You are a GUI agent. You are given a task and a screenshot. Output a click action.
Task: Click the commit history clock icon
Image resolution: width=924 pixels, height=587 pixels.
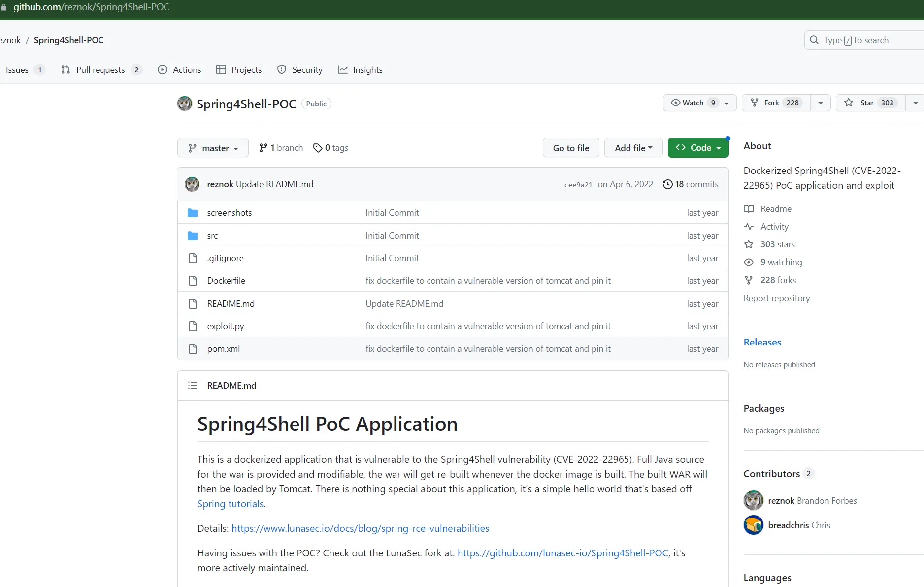coord(667,184)
